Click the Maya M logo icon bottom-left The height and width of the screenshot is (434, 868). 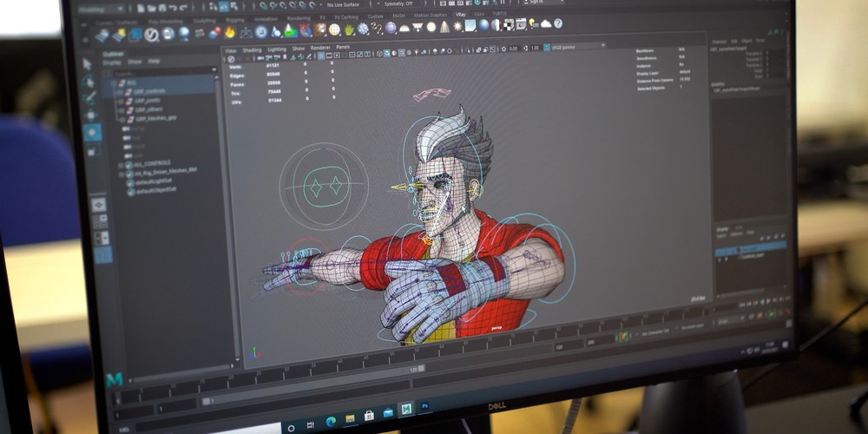(x=115, y=380)
